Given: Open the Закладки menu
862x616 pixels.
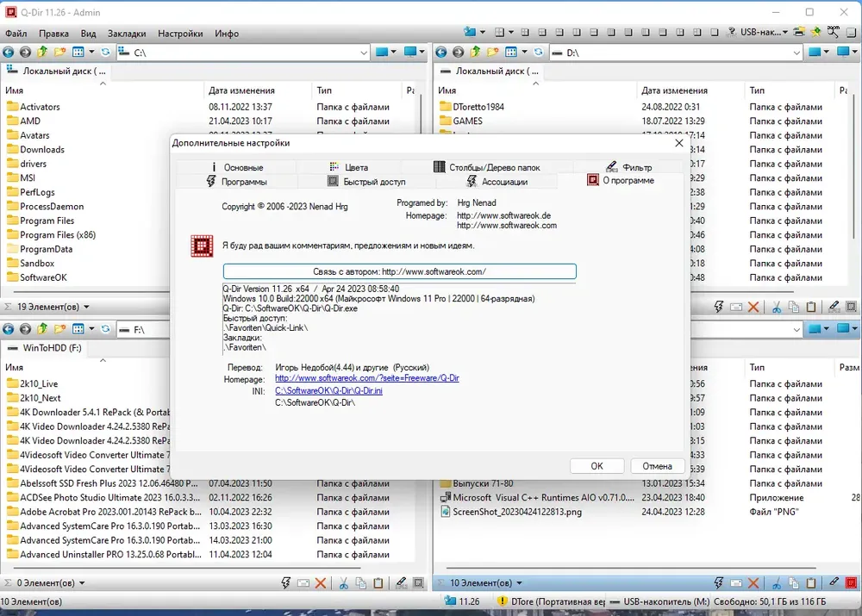Looking at the screenshot, I should (127, 34).
